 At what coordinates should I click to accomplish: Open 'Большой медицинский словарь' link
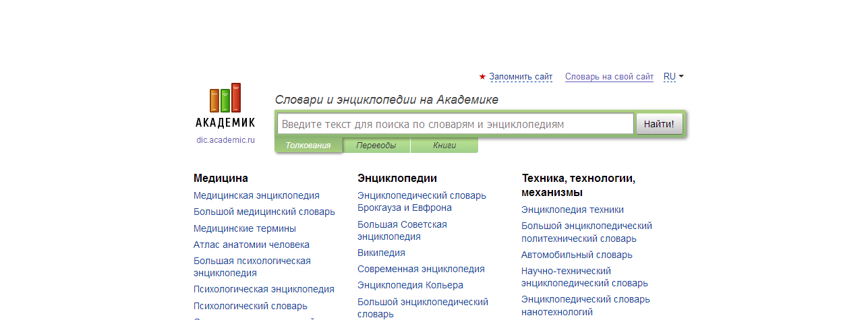(x=264, y=212)
